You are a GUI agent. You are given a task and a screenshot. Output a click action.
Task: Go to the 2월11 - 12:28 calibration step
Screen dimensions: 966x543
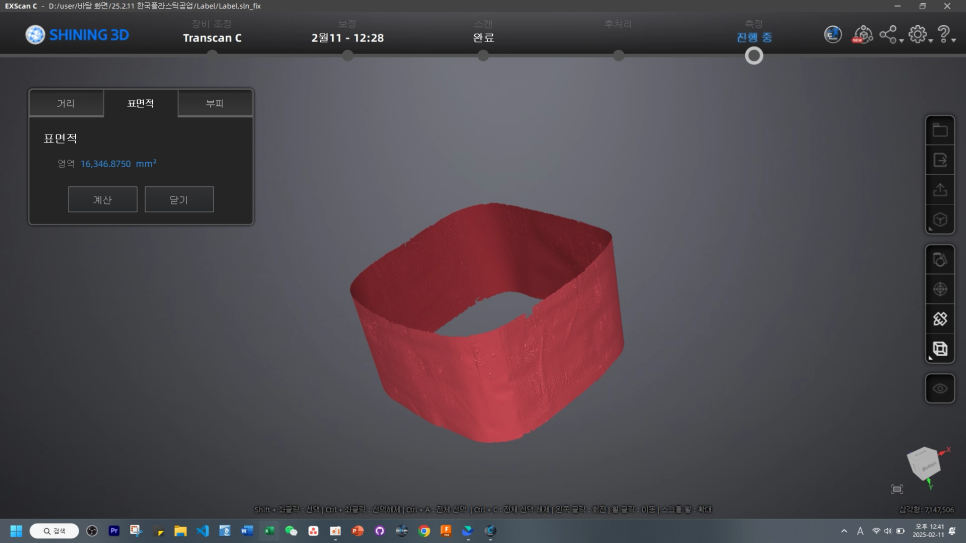pos(347,38)
